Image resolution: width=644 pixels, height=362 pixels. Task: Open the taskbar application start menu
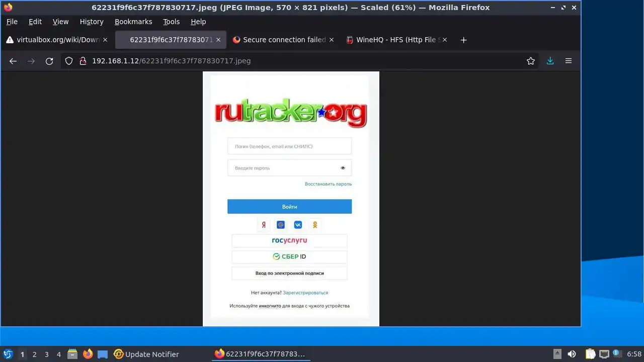click(x=8, y=354)
